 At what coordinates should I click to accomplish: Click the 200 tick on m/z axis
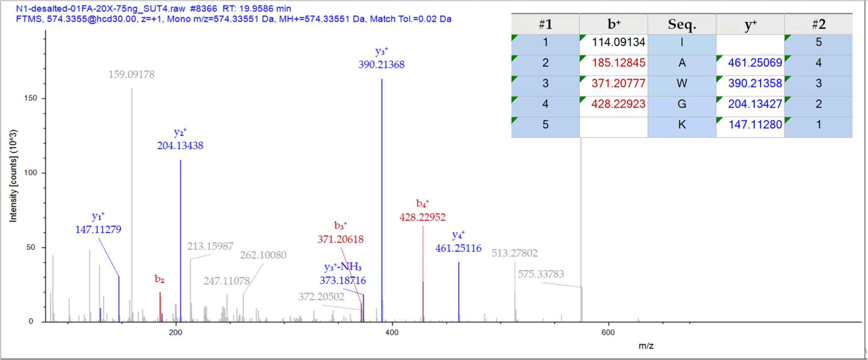[x=175, y=332]
